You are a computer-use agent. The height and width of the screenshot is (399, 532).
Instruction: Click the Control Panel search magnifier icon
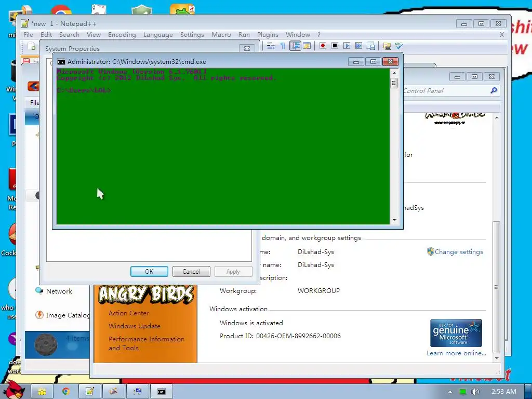(x=494, y=90)
